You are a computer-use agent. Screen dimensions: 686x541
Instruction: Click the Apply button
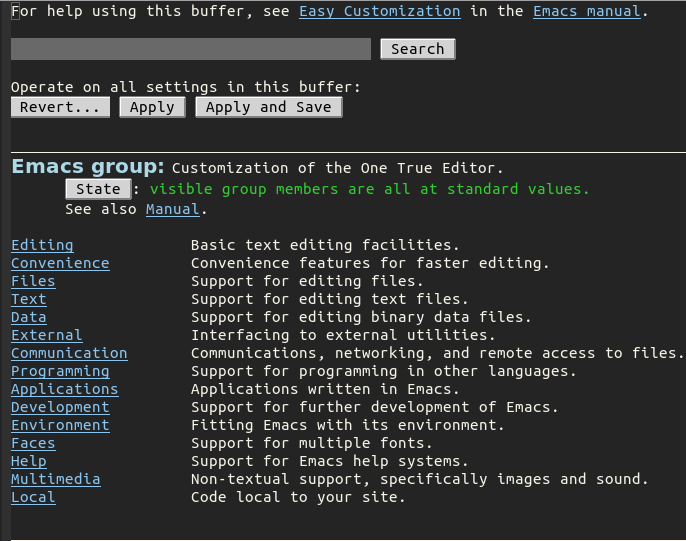pyautogui.click(x=152, y=107)
